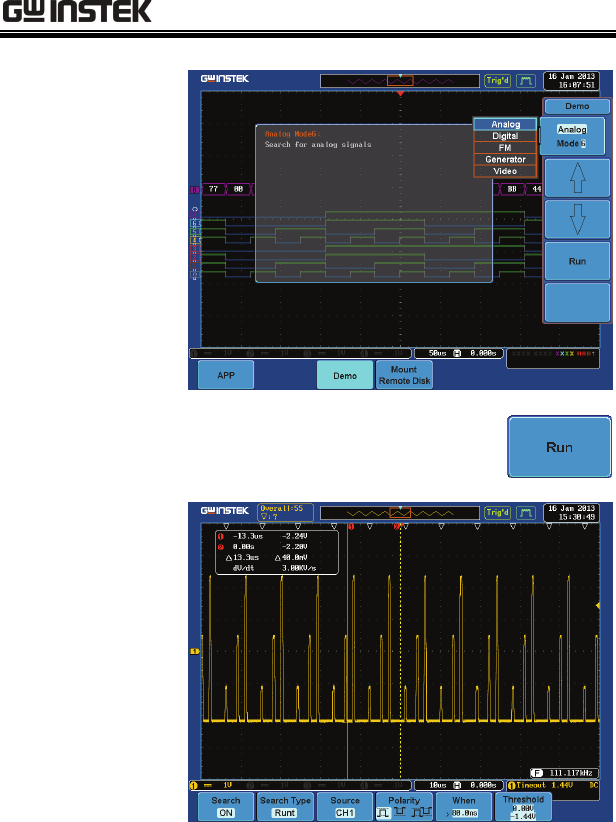The image size is (616, 822).
Task: Click the down arrow in the Demo side menu
Action: tap(577, 219)
